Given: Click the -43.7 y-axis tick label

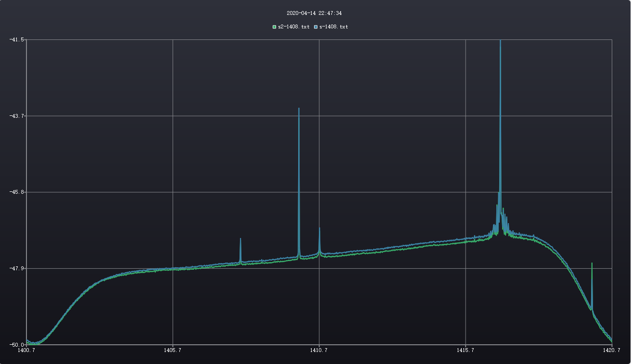Looking at the screenshot, I should pyautogui.click(x=17, y=116).
